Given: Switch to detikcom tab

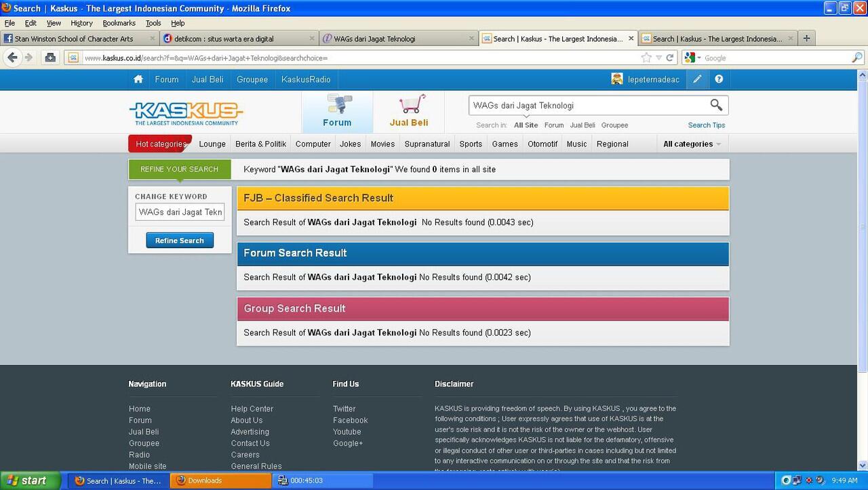Looking at the screenshot, I should 239,39.
